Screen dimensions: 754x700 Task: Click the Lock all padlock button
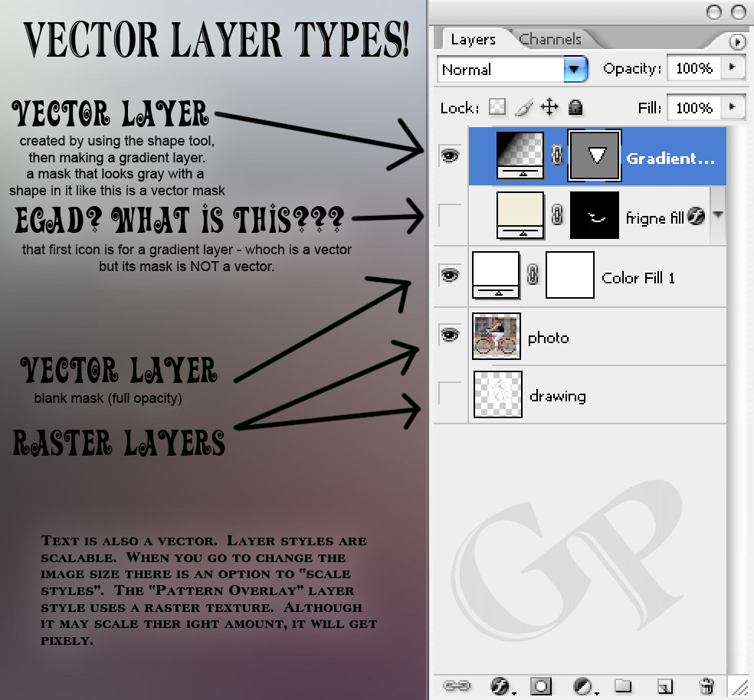(x=575, y=107)
